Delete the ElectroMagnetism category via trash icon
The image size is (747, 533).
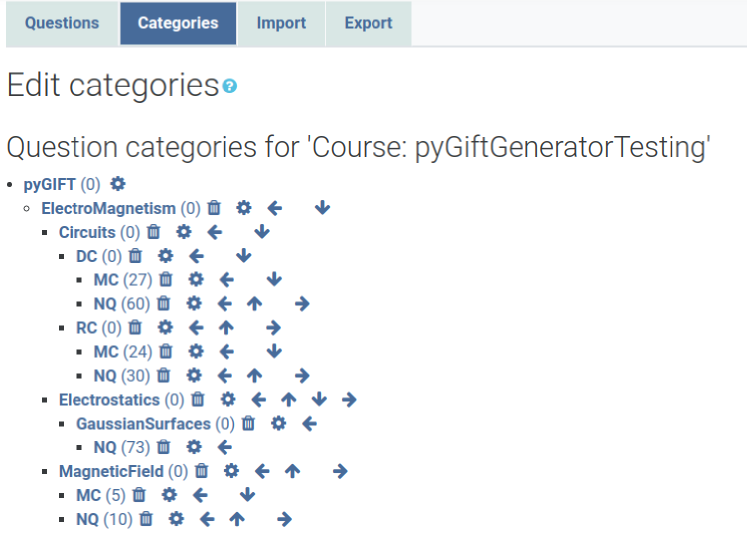[x=214, y=208]
